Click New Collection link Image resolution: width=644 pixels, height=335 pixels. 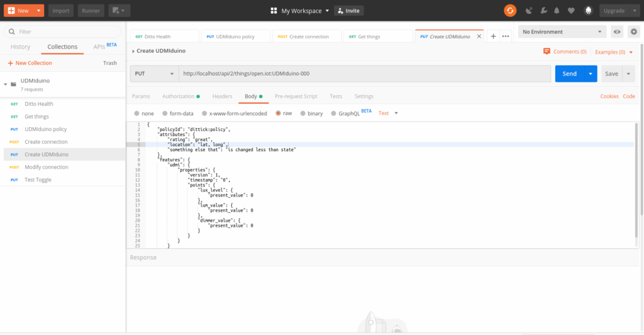[x=30, y=63]
